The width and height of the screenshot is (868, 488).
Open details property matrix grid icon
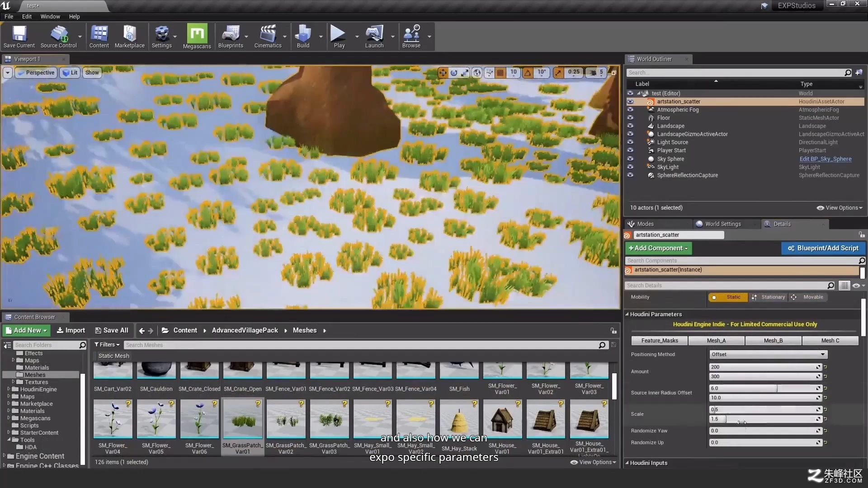pos(844,286)
